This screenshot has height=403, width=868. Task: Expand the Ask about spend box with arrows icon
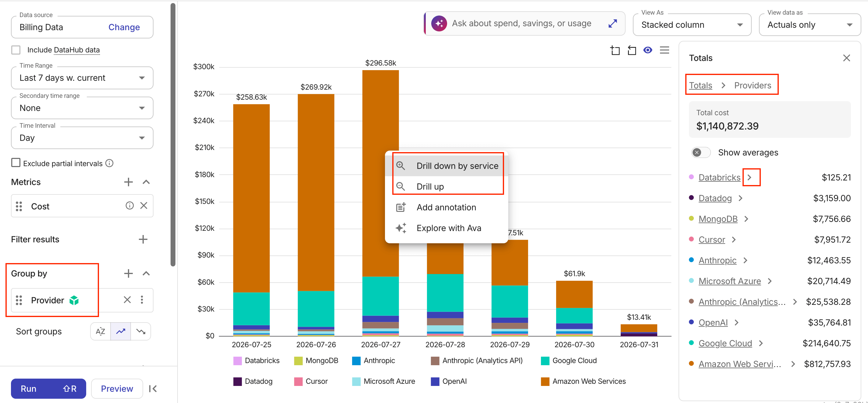pos(612,23)
